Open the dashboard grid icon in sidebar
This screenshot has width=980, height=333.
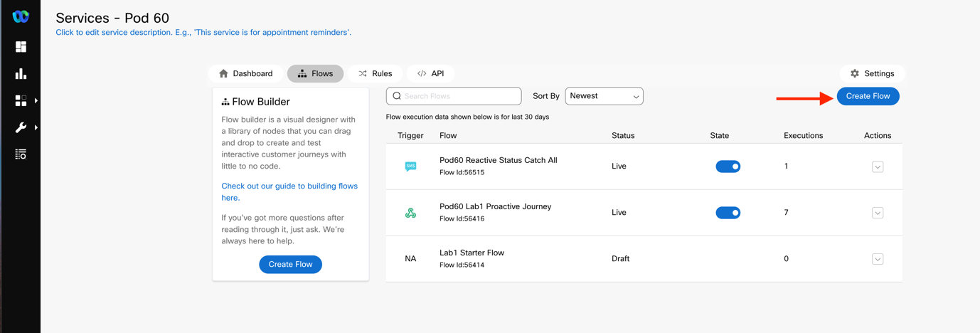(x=21, y=47)
